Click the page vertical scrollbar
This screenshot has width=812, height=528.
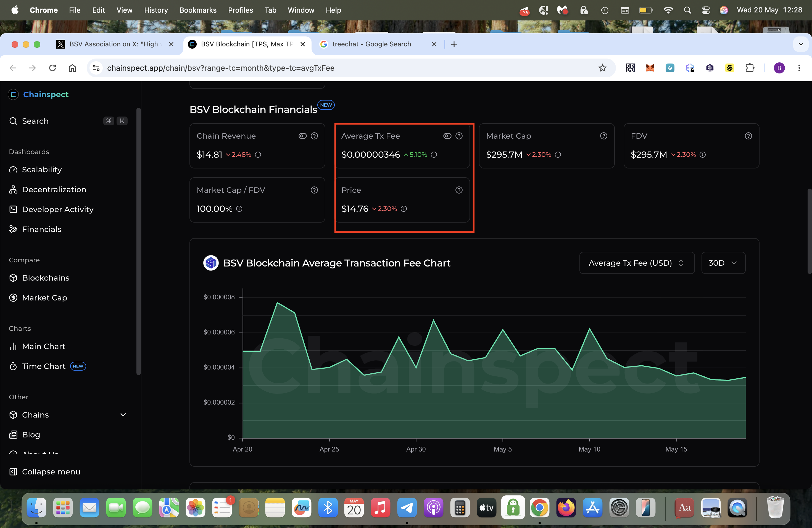click(x=809, y=231)
